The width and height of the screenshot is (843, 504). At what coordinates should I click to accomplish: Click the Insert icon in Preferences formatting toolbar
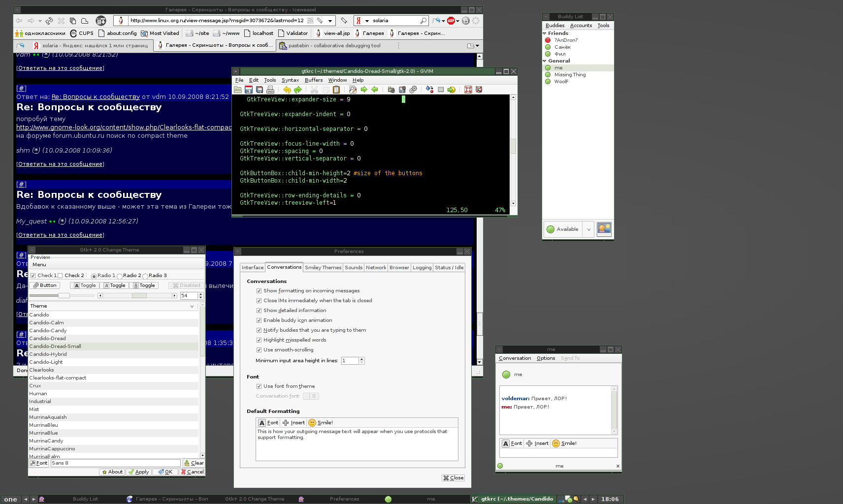(286, 423)
